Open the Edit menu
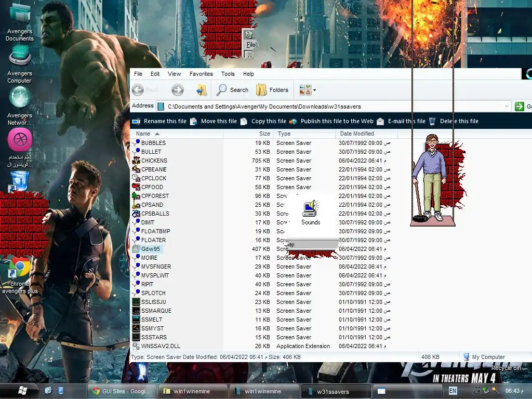 [155, 74]
